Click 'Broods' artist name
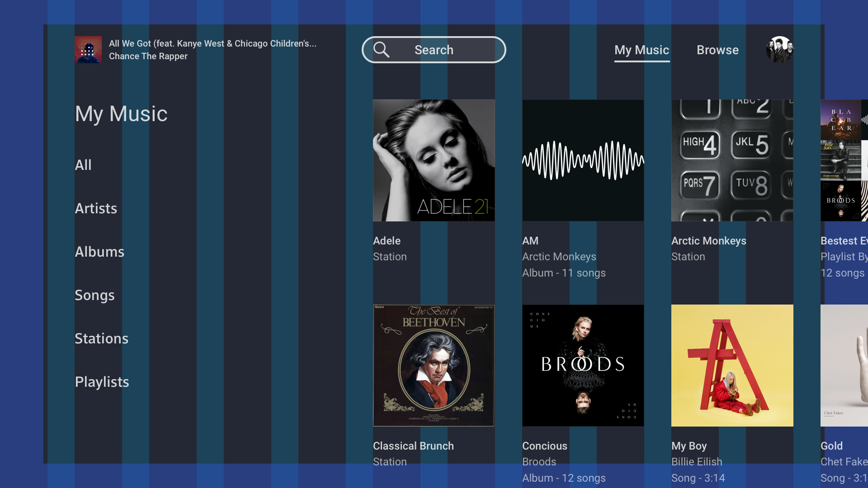The height and width of the screenshot is (488, 868). click(539, 462)
